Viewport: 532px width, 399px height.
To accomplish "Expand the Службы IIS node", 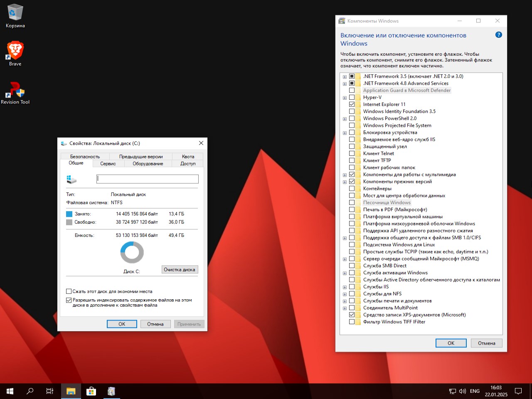I will coord(345,287).
